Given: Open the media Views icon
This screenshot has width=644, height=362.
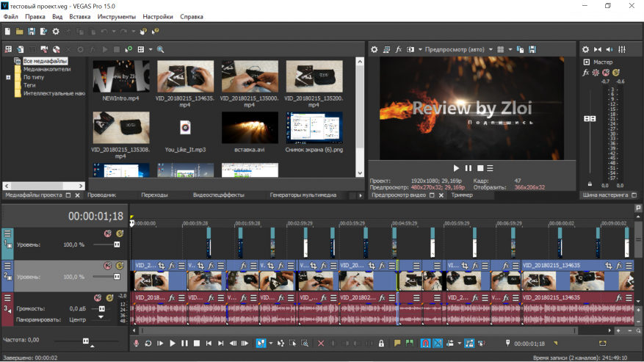Looking at the screenshot, I should (x=141, y=49).
